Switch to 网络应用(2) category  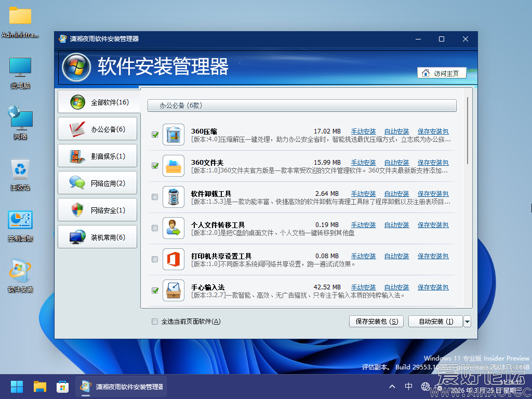[97, 183]
